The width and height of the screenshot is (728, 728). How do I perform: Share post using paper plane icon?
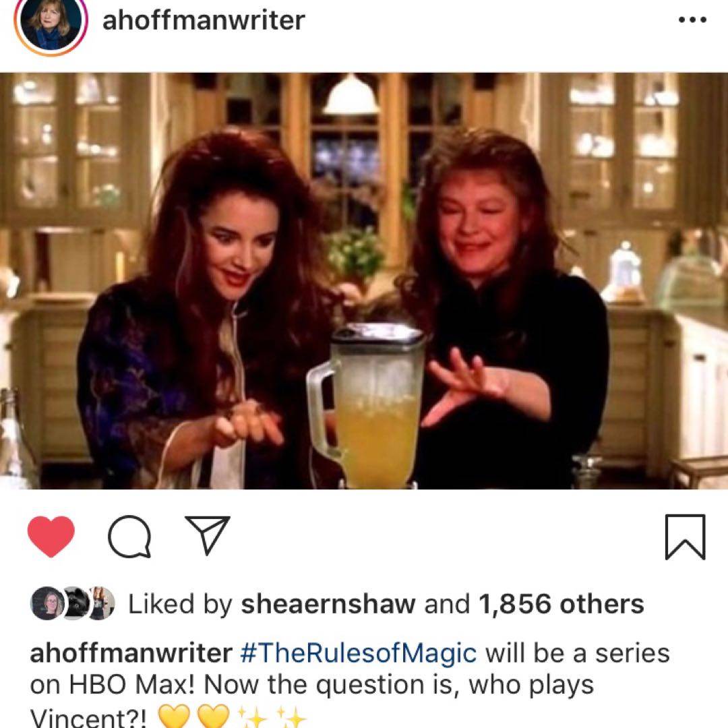coord(208,535)
